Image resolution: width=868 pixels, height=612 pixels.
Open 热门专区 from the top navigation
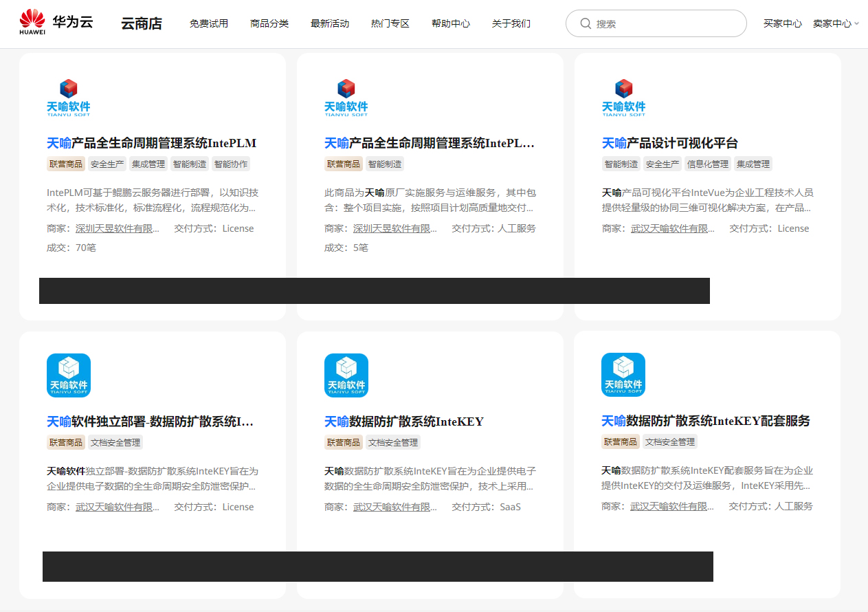[x=390, y=23]
